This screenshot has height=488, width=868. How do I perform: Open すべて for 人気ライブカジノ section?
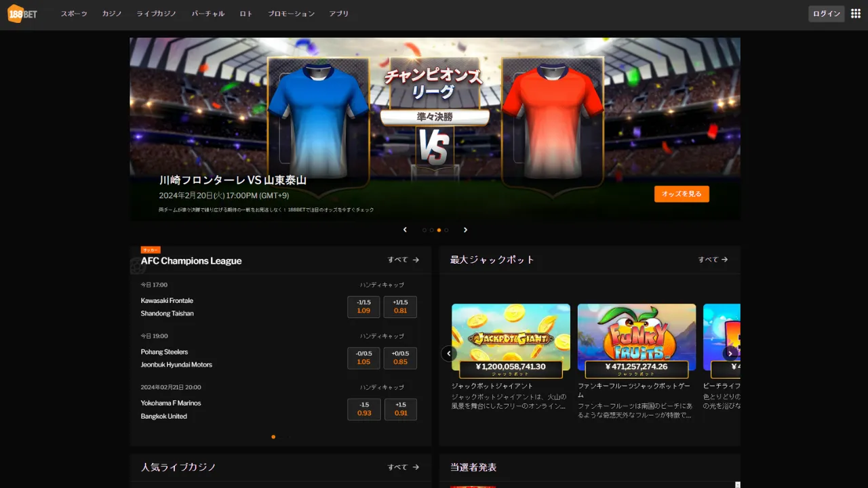[403, 467]
